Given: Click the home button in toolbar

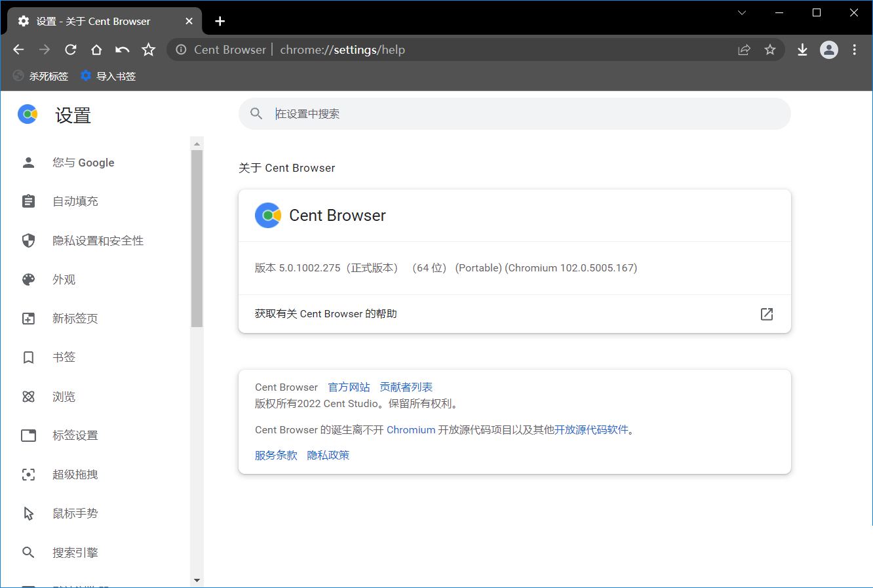Looking at the screenshot, I should (96, 50).
